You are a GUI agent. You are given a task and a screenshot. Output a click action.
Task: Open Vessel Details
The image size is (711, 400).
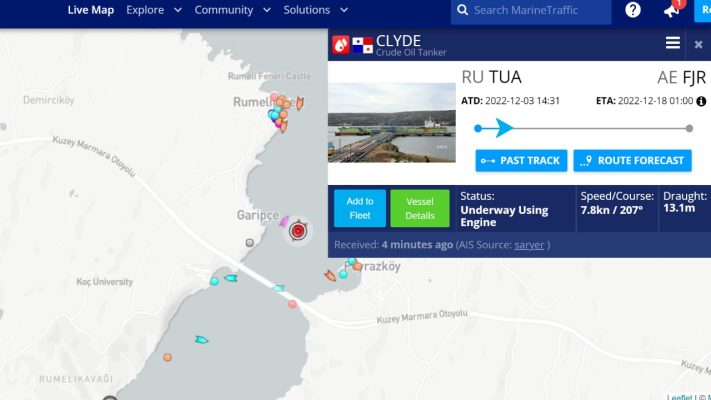420,208
